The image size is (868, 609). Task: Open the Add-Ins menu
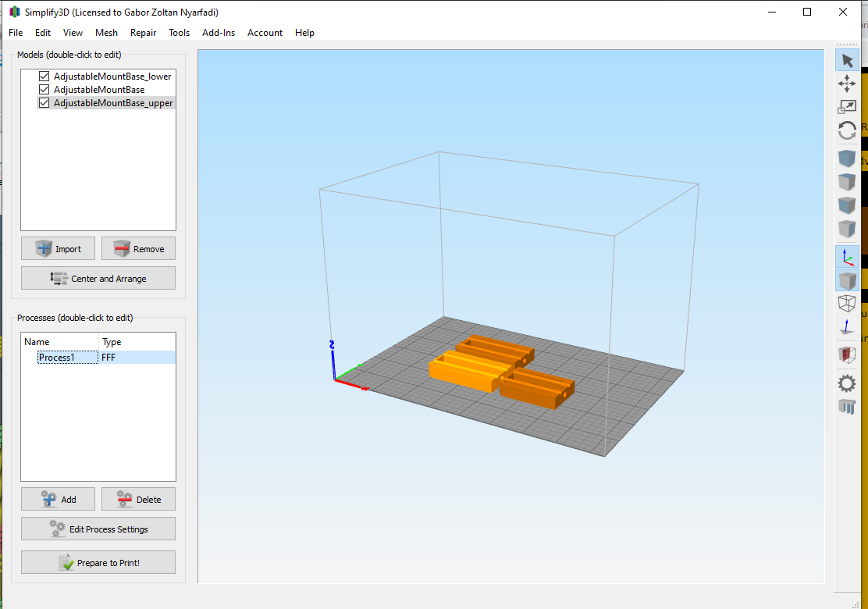click(x=218, y=33)
